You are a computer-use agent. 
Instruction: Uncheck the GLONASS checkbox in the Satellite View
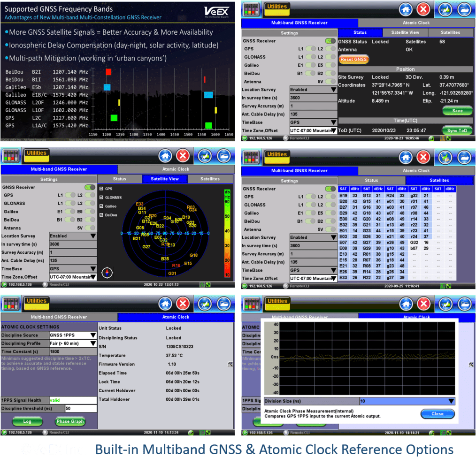coord(101,198)
